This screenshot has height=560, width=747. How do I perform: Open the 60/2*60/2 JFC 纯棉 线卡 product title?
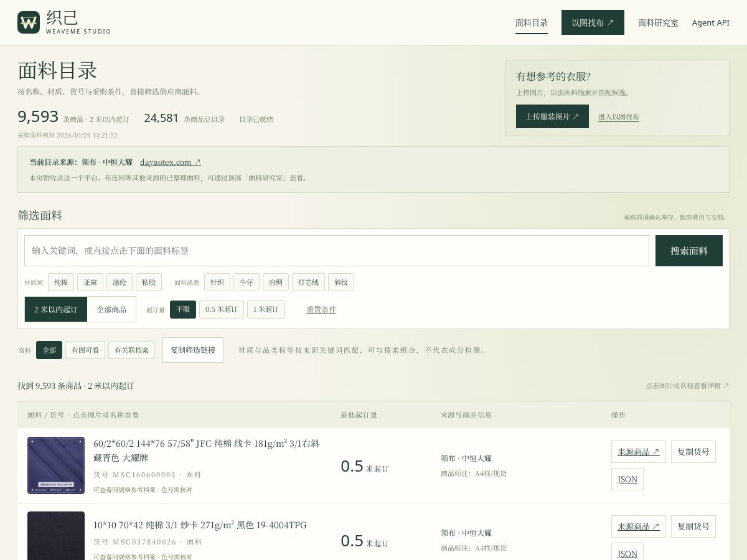(207, 450)
